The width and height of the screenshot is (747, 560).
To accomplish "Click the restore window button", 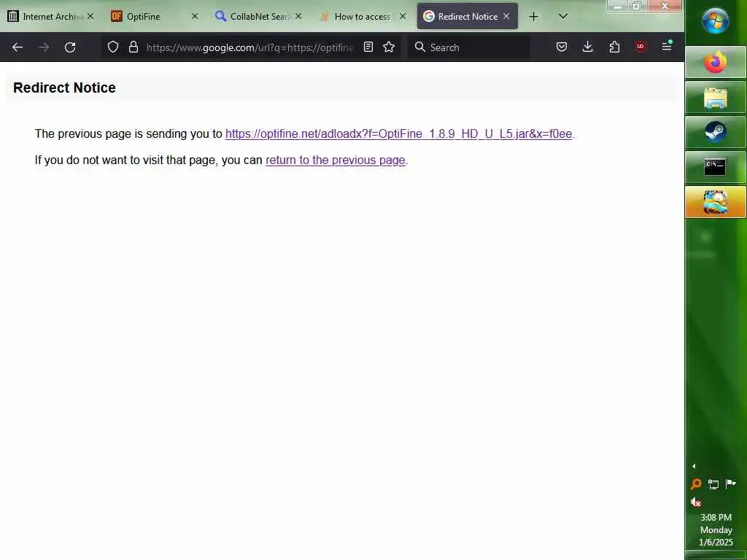I will [x=636, y=6].
